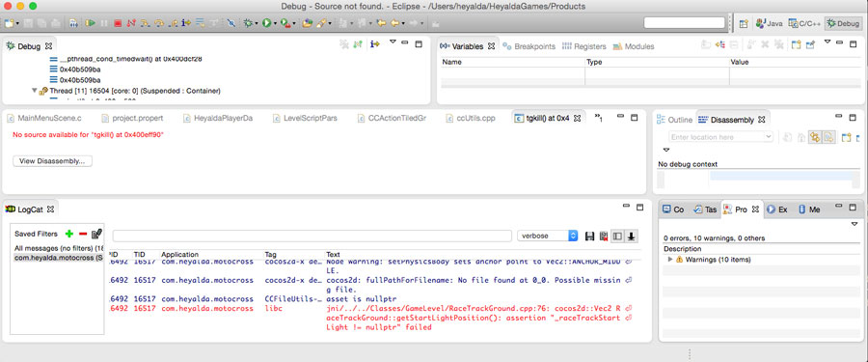
Task: Click the green bug Debug launch icon
Action: (248, 23)
